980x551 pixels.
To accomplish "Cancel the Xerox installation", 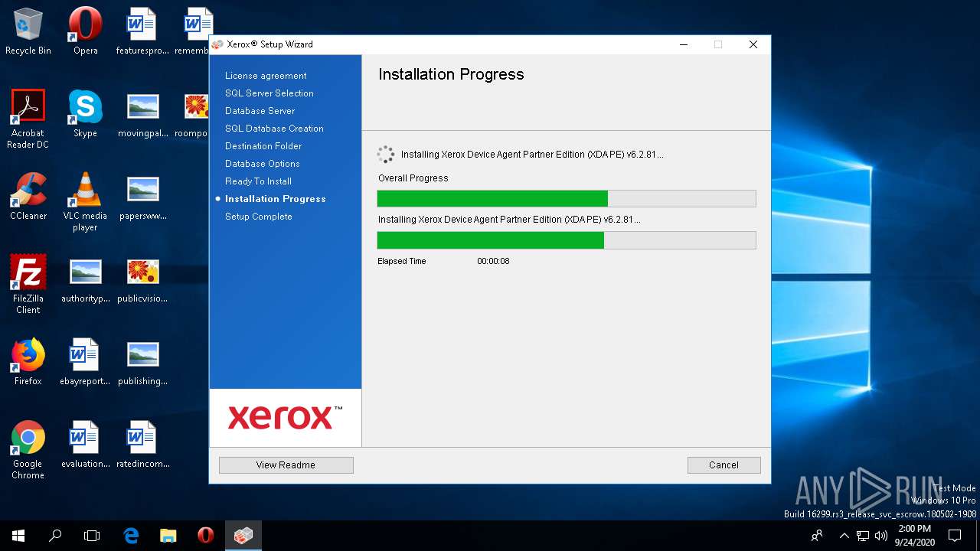I will point(724,465).
